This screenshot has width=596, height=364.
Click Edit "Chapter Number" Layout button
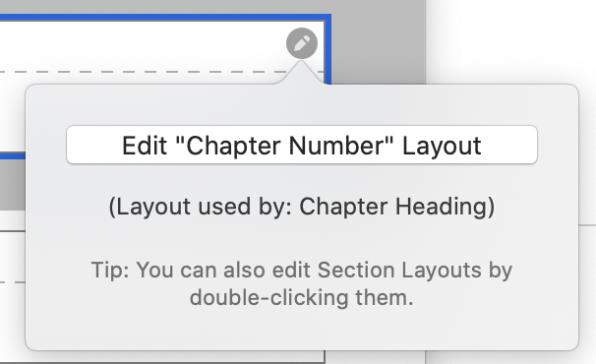point(302,145)
